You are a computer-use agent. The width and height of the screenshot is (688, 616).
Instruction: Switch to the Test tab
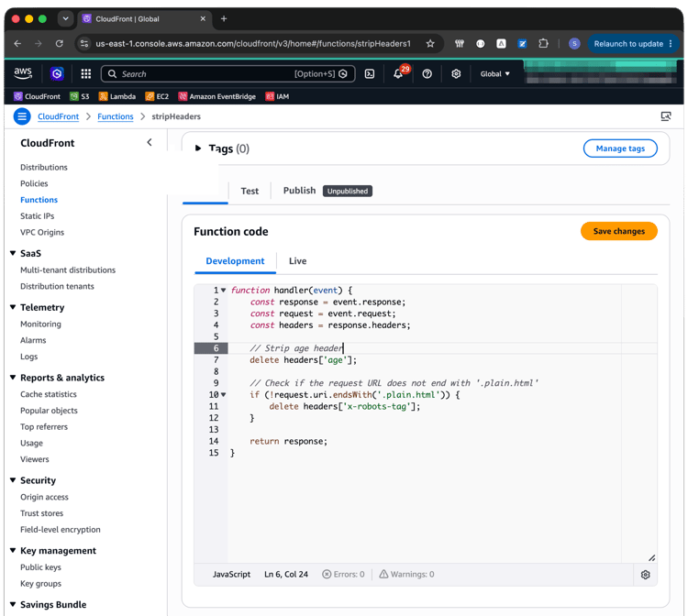coord(250,191)
